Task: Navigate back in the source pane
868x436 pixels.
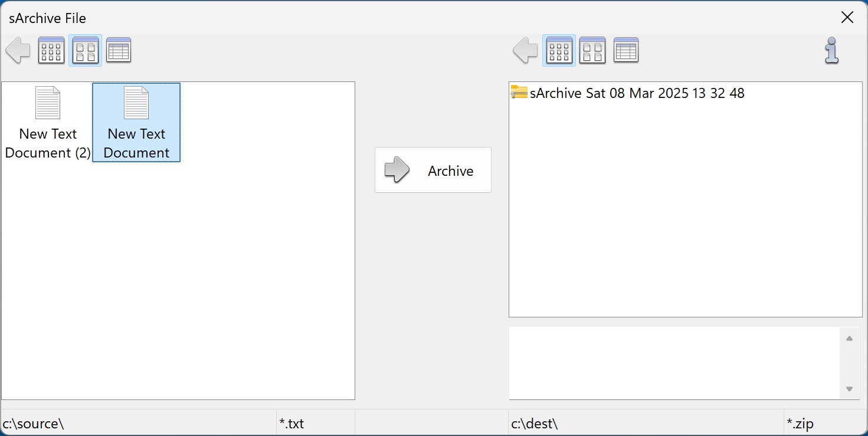Action: (18, 50)
